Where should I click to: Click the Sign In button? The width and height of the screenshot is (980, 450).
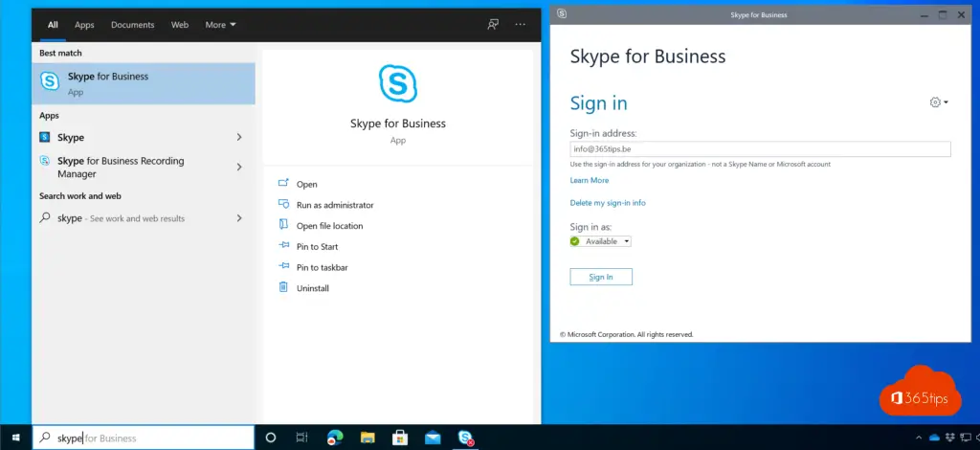click(601, 277)
